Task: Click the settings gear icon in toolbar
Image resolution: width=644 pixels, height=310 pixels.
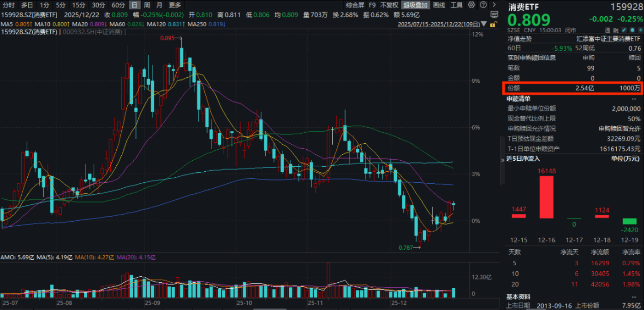Action: (x=471, y=5)
